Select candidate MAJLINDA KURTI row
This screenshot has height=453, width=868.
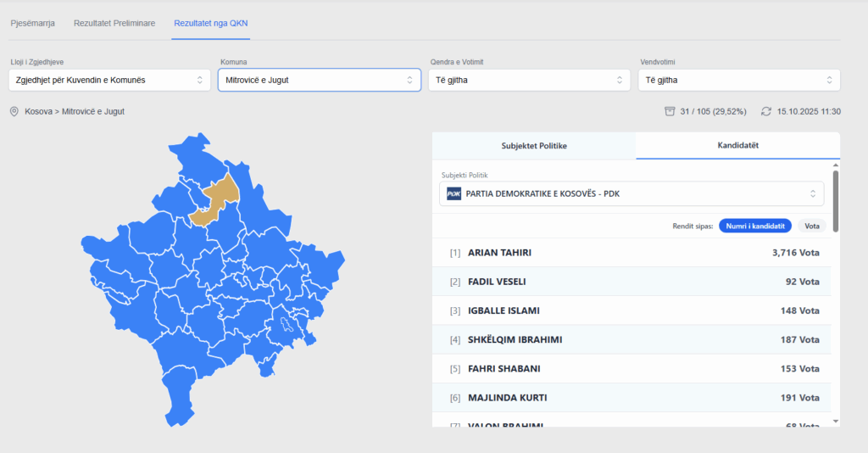634,398
